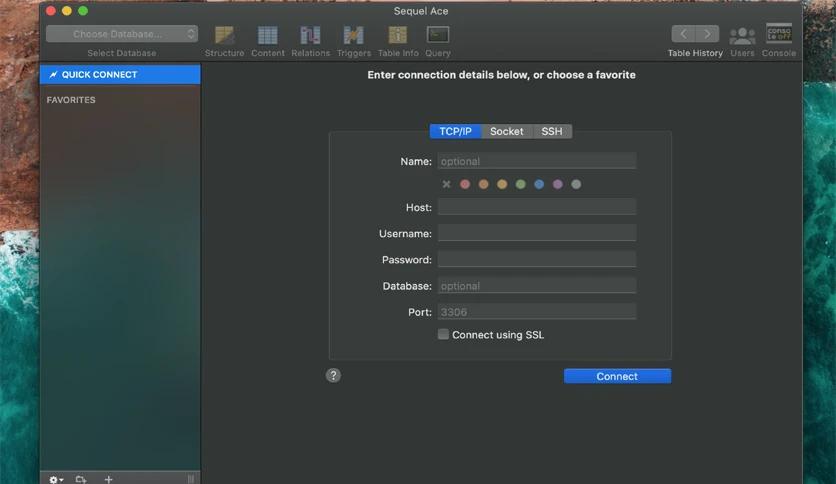This screenshot has width=836, height=484.
Task: Select Quick Connect in the sidebar
Action: (120, 75)
